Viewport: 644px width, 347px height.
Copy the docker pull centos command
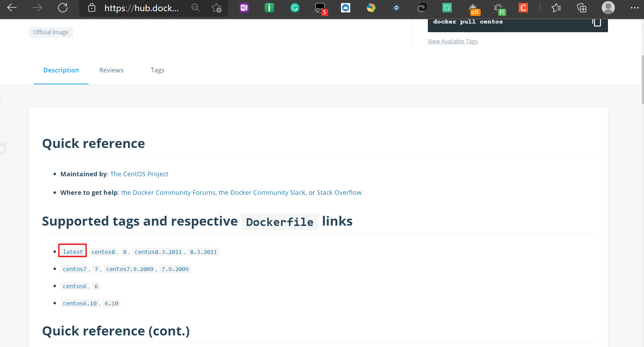tap(596, 22)
